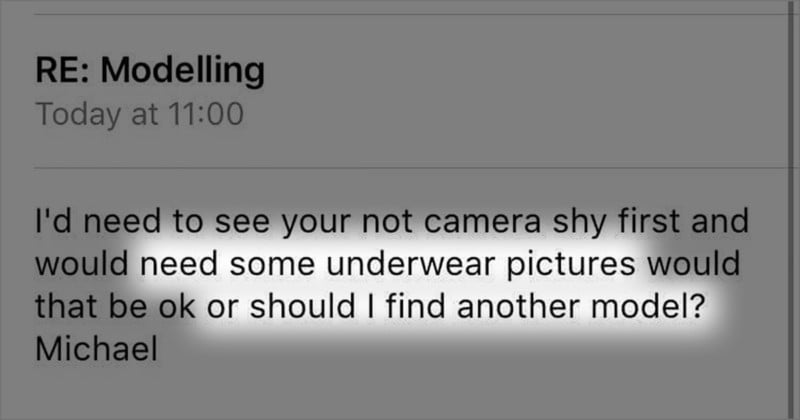Click the word 'first' in the first line
Image resolution: width=800 pixels, height=420 pixels.
648,221
